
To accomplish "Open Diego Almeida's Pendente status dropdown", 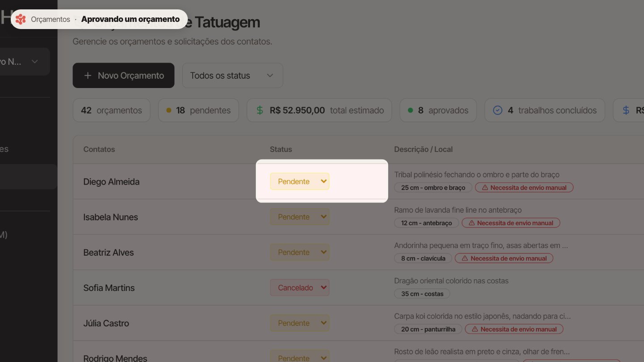I will 300,181.
